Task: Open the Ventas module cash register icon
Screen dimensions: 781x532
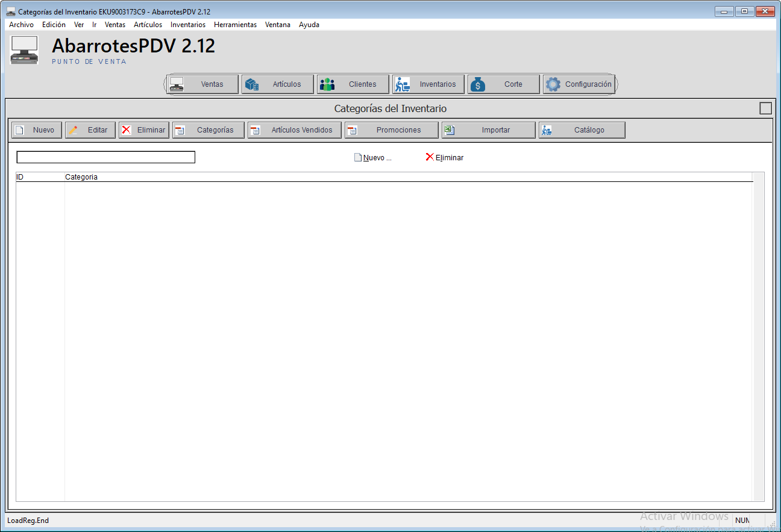Action: 177,84
